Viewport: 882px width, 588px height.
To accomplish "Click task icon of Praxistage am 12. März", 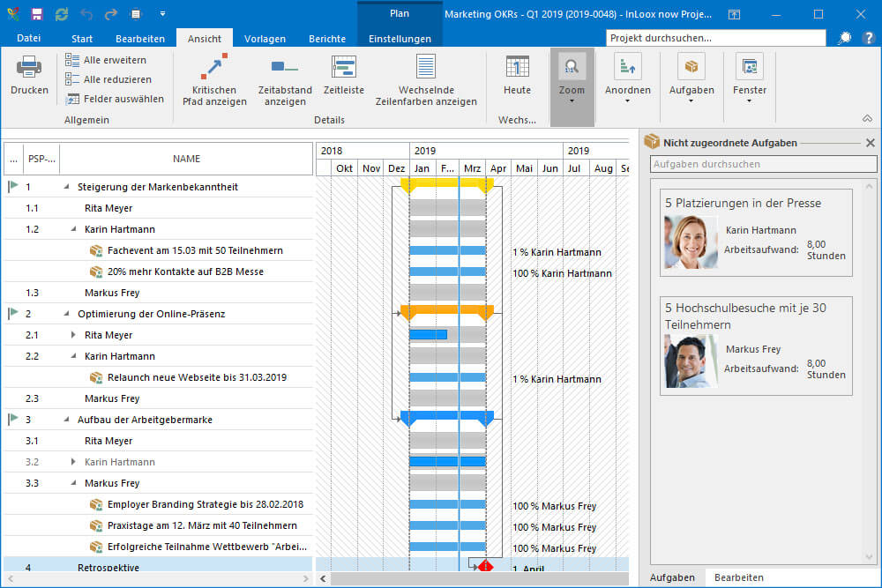I will [96, 525].
